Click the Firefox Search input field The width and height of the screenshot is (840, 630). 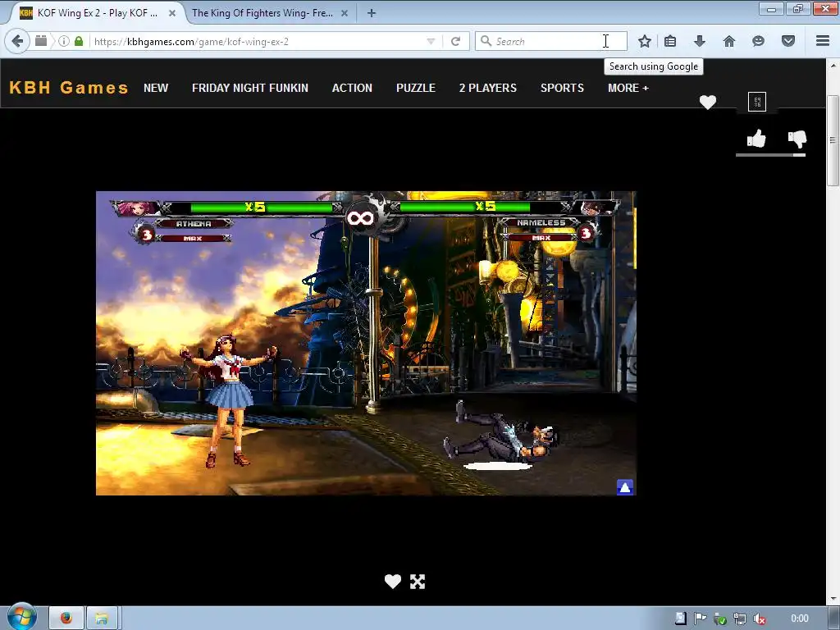[550, 41]
